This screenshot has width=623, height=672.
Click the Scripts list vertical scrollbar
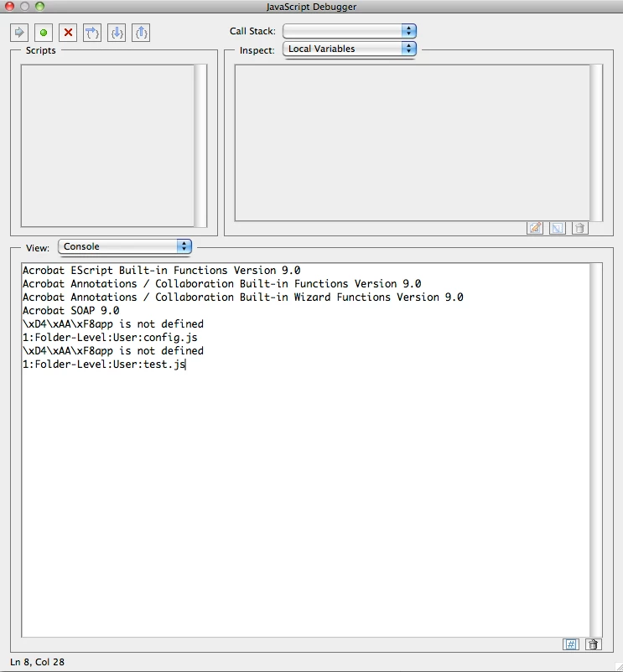(x=200, y=146)
